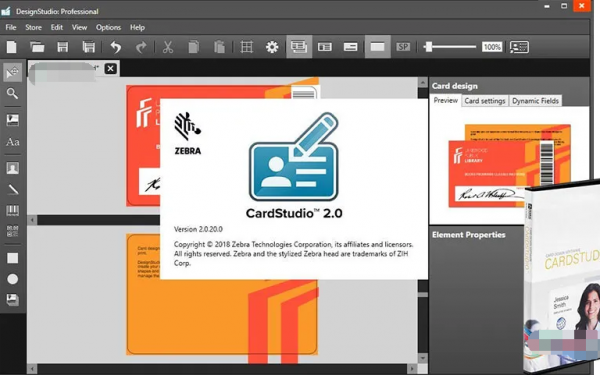Open settings via gear icon

(272, 47)
